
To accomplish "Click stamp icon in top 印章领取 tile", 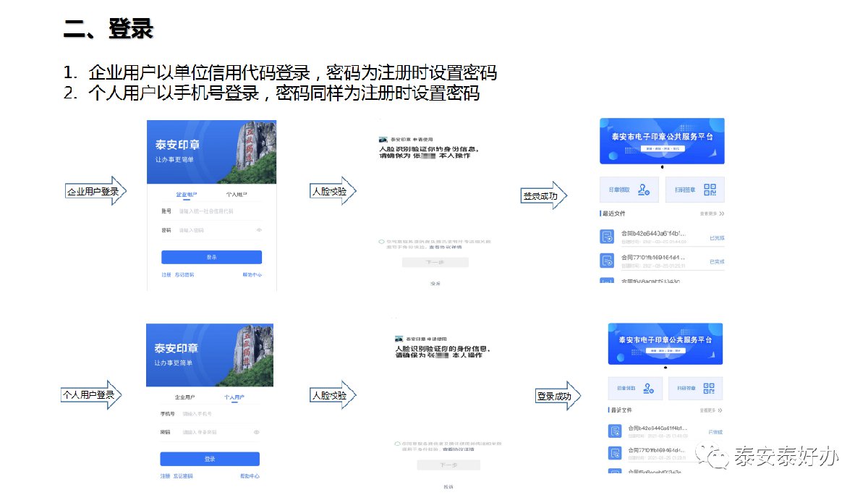I will coord(645,190).
